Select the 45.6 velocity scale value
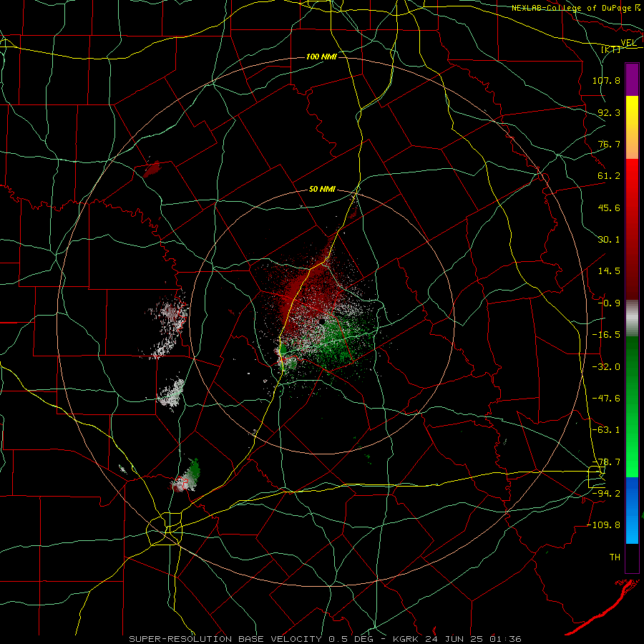Viewport: 644px width, 644px height. pyautogui.click(x=609, y=208)
